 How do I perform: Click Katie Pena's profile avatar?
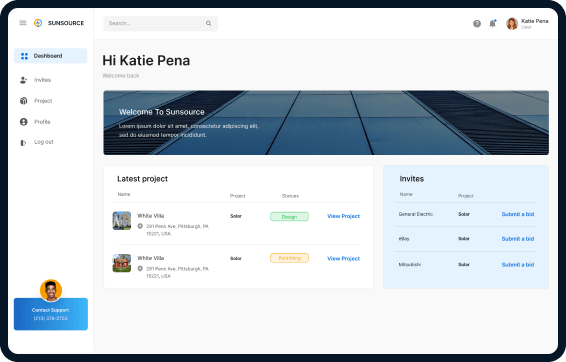point(512,24)
